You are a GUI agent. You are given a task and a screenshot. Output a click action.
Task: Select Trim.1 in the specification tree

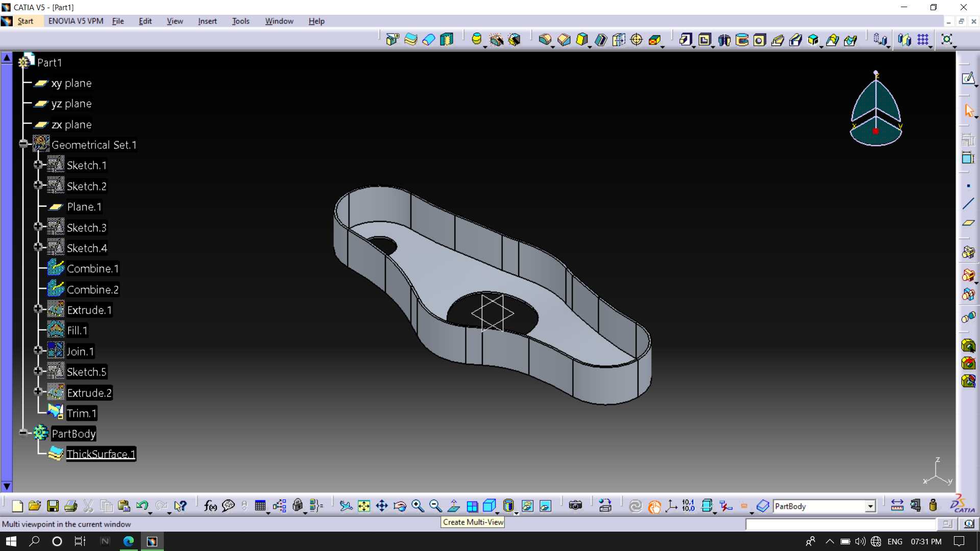82,413
